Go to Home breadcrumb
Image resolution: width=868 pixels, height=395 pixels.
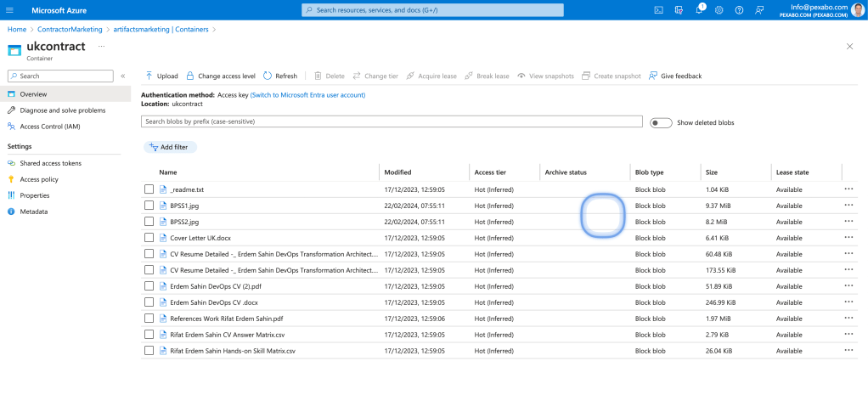[17, 30]
